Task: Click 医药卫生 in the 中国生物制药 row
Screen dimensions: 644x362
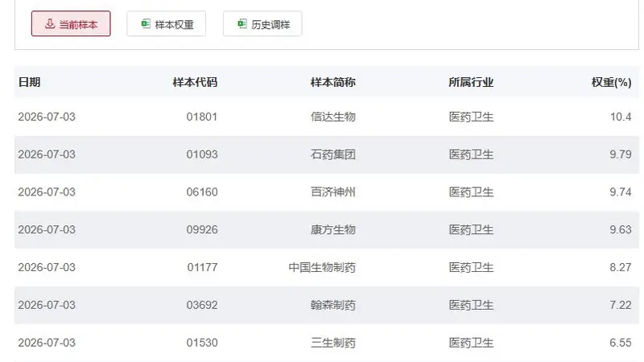Action: click(471, 268)
